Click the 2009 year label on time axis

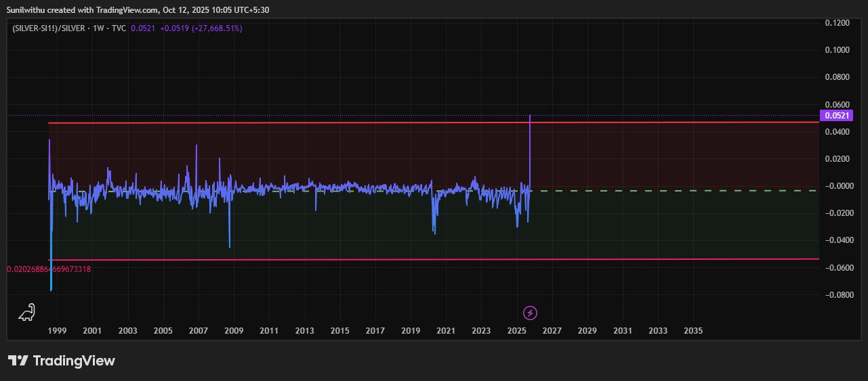point(234,331)
